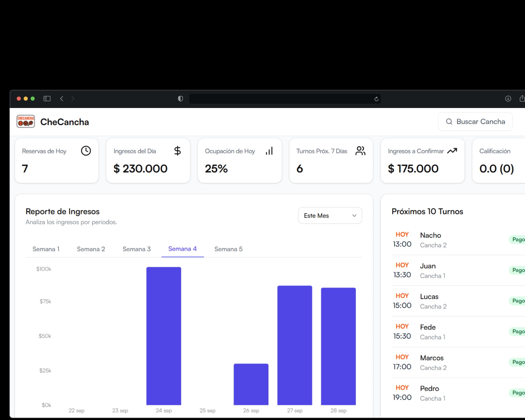Click the trending arrow icon in Ingresos a Confirmar

click(452, 151)
